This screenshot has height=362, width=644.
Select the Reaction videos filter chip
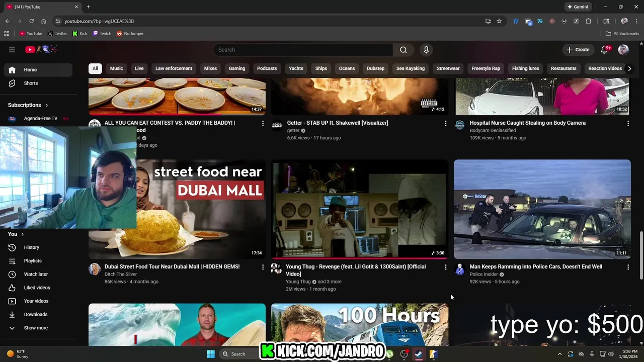pos(605,68)
